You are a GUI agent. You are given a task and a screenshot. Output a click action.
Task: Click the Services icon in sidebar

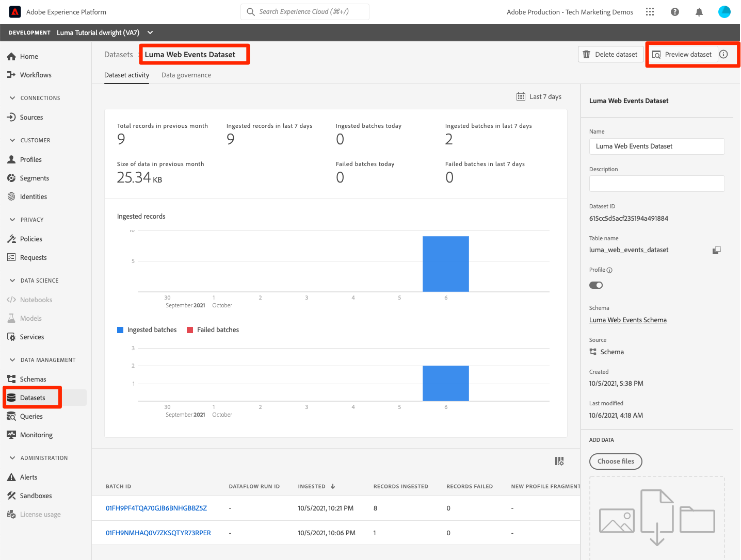(x=11, y=337)
